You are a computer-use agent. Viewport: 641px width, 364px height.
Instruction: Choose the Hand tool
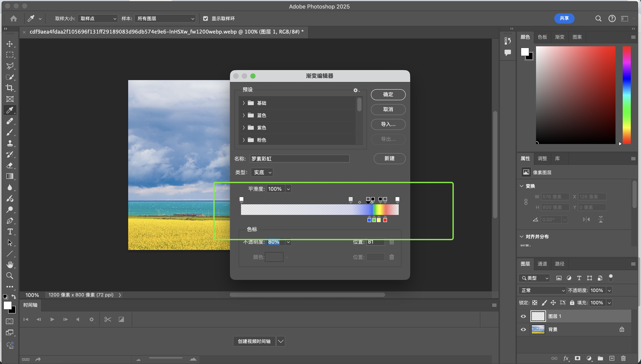(10, 264)
